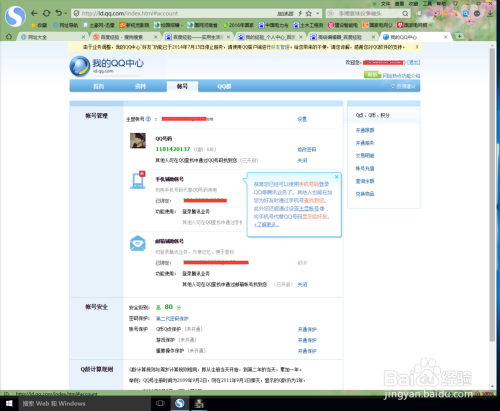Viewport: 500px width, 411px height.
Task: Click 开通保护 for Q币Q点保护
Action: (x=307, y=329)
